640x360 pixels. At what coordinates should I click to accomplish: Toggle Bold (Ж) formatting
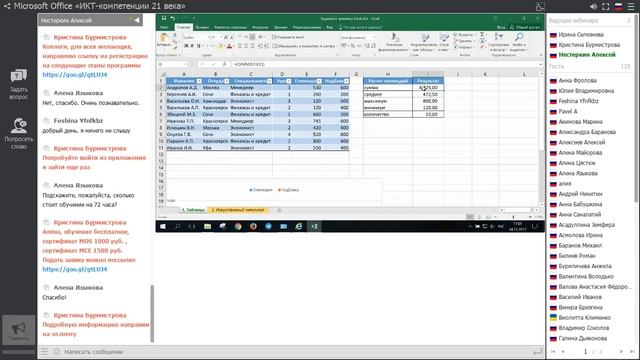pyautogui.click(x=186, y=46)
